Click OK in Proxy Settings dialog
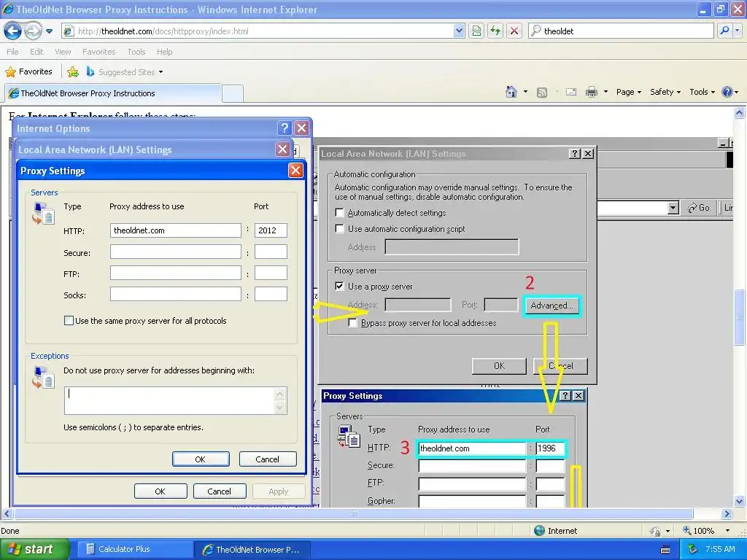The height and width of the screenshot is (560, 747). click(201, 459)
